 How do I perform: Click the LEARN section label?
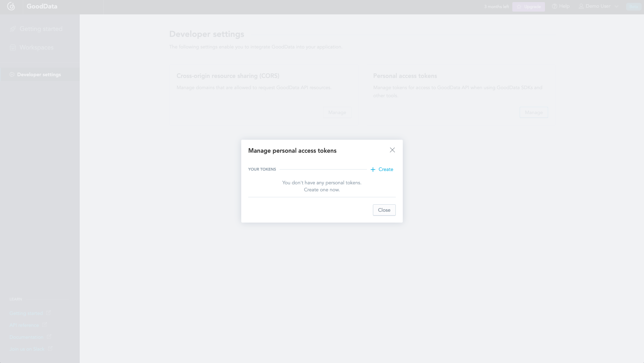click(15, 299)
